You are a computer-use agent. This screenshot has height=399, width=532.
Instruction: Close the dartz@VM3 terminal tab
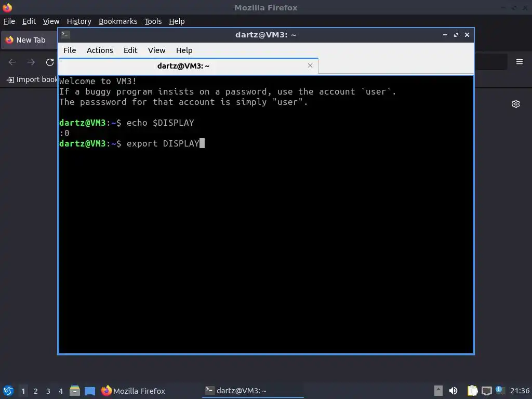point(310,65)
